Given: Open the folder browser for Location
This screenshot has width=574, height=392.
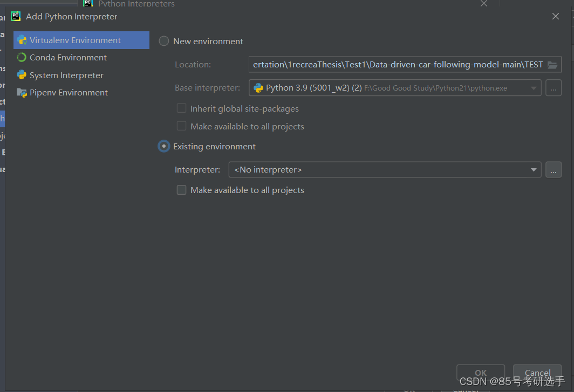Looking at the screenshot, I should [x=552, y=64].
